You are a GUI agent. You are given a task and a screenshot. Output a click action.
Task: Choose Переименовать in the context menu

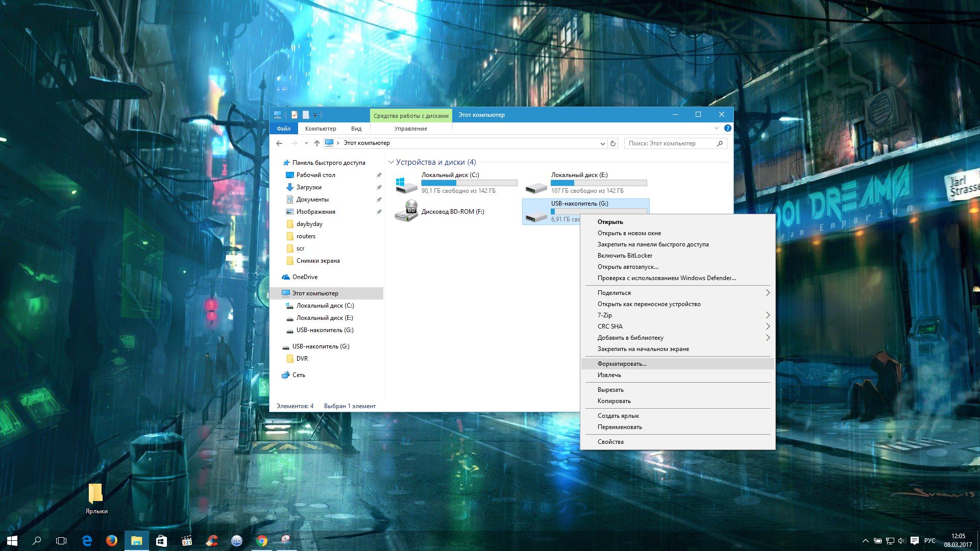click(x=677, y=427)
